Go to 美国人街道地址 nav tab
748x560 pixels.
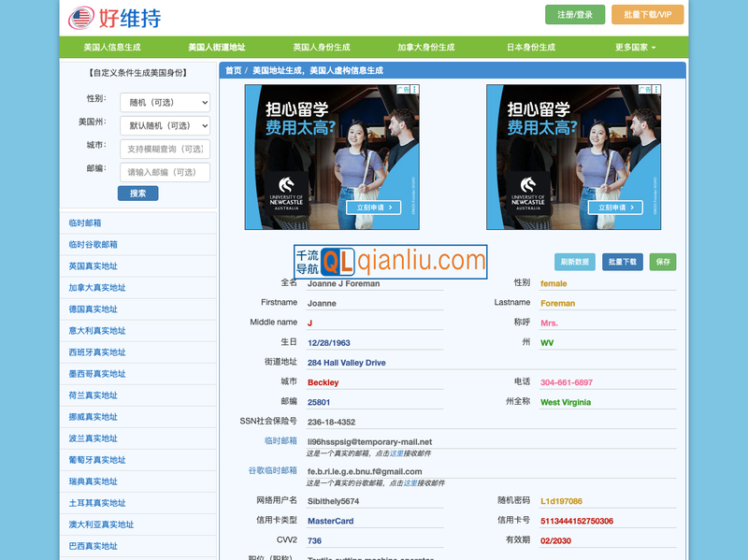[217, 47]
